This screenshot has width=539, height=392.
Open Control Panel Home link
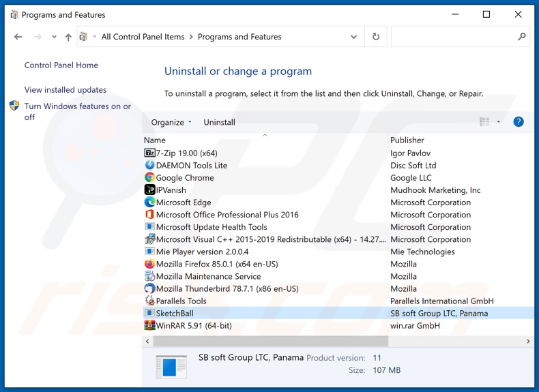pos(61,65)
